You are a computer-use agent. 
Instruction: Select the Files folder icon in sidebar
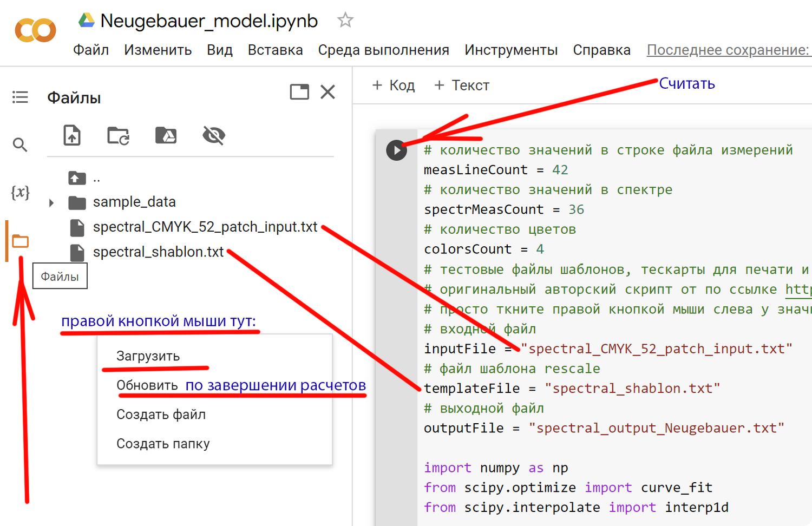coord(20,241)
